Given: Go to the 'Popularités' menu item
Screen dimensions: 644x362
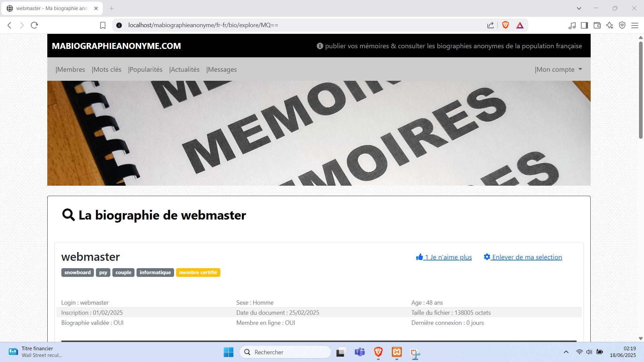Looking at the screenshot, I should pyautogui.click(x=145, y=69).
